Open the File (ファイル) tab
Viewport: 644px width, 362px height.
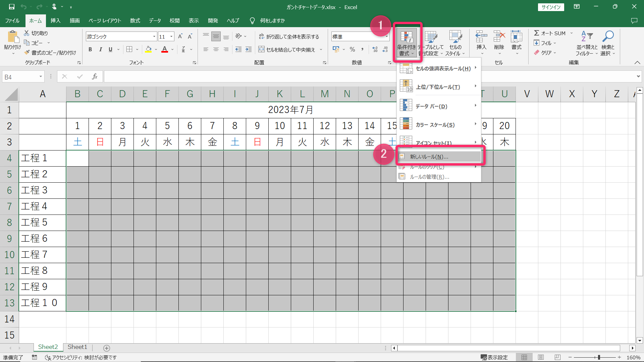point(12,21)
